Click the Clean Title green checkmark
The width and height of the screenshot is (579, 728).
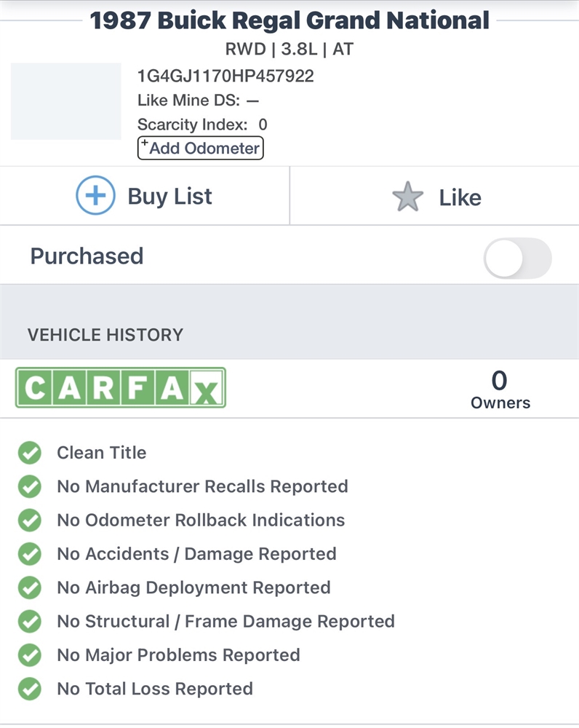click(30, 453)
